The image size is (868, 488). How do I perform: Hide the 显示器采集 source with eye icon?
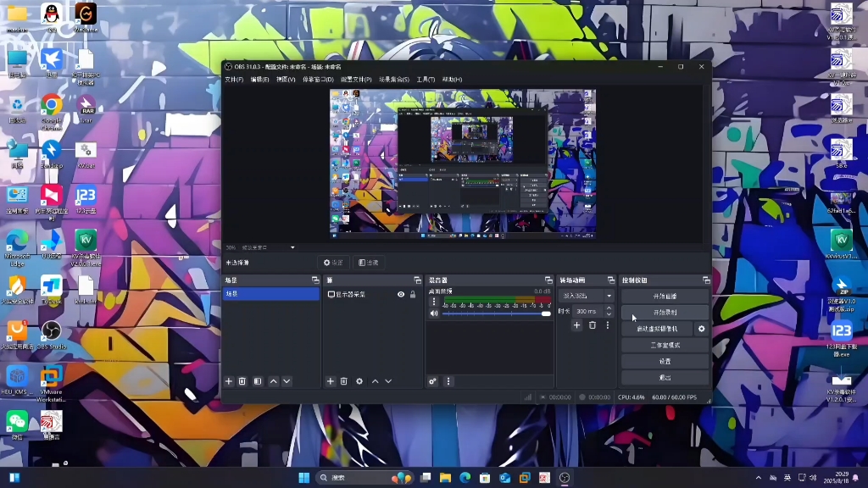pos(401,294)
